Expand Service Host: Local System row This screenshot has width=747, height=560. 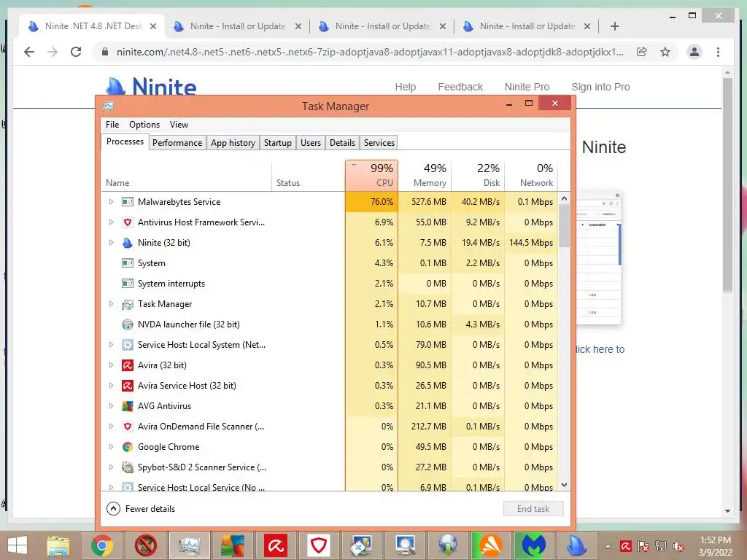tap(111, 345)
